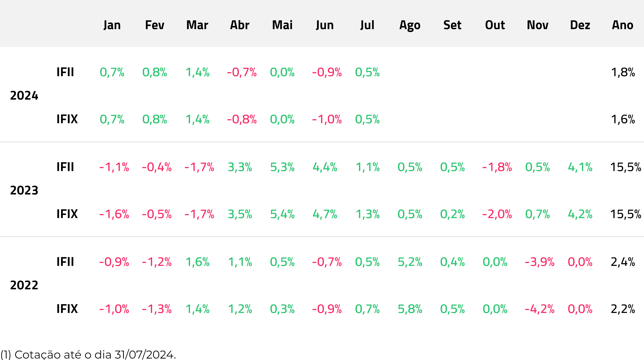Click the Cotação até 31/07/2024 footnote
644x360 pixels.
click(88, 355)
